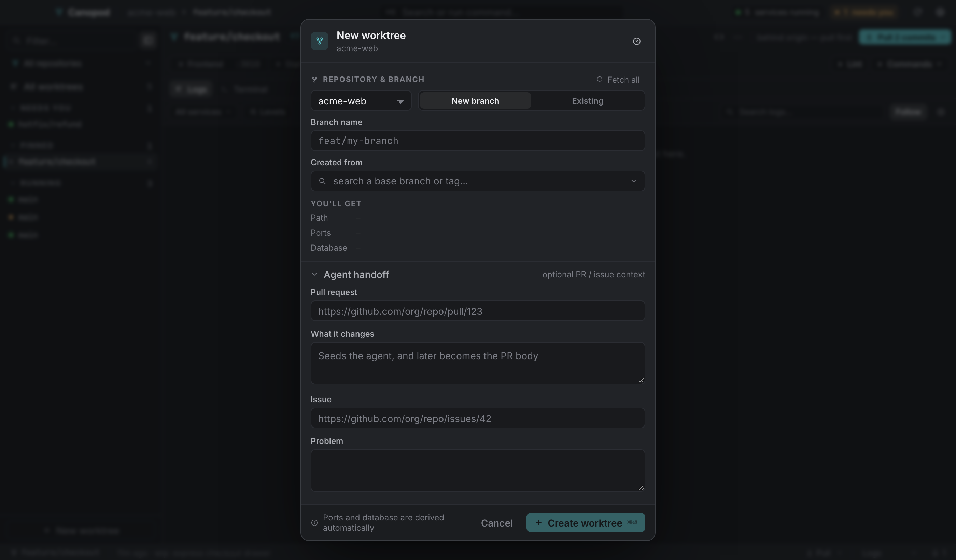Click the Path label under You'll get
Image resolution: width=956 pixels, height=560 pixels.
[x=319, y=218]
